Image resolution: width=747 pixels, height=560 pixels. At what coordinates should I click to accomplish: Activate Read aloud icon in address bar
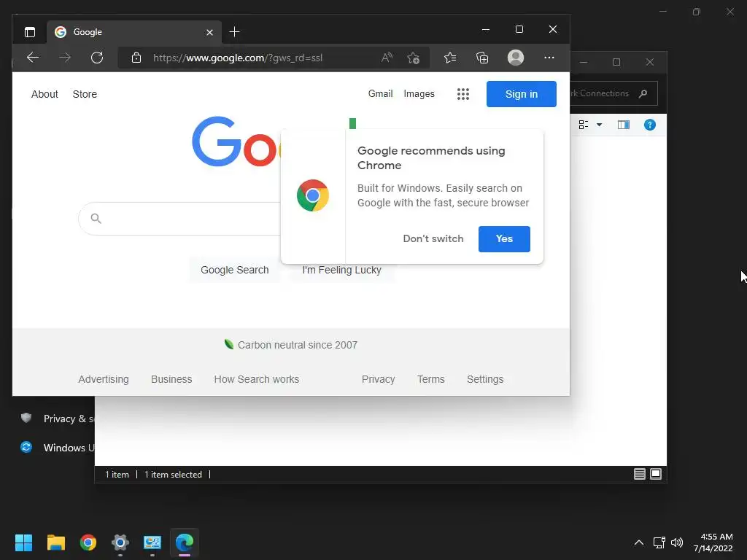click(x=387, y=58)
